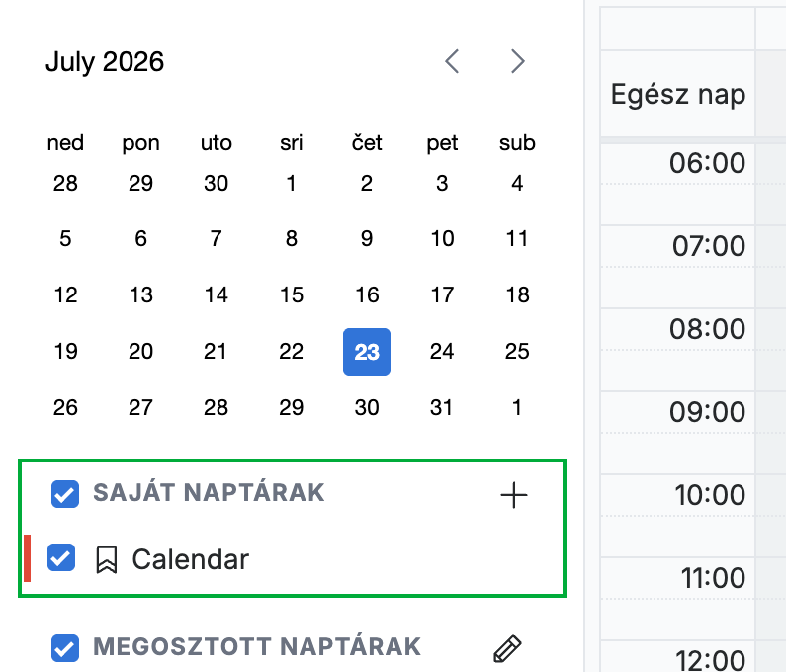This screenshot has width=786, height=672.
Task: Select July 24 in mini calendar
Action: point(442,351)
